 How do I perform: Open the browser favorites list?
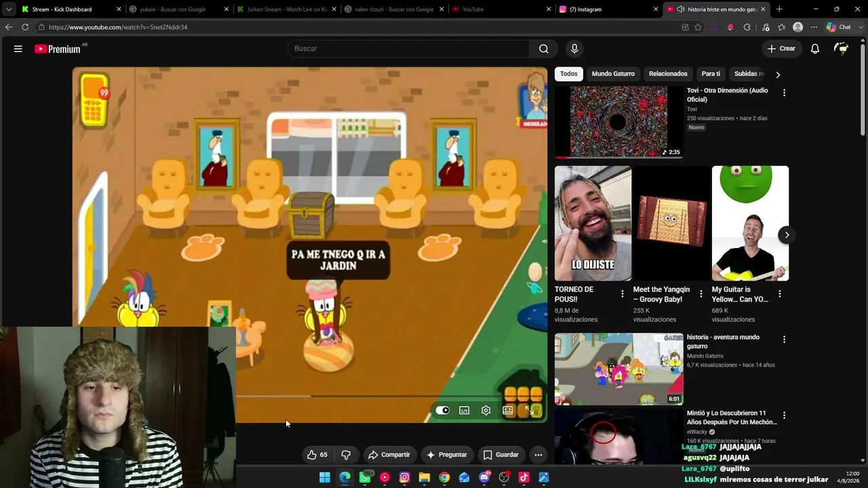781,27
